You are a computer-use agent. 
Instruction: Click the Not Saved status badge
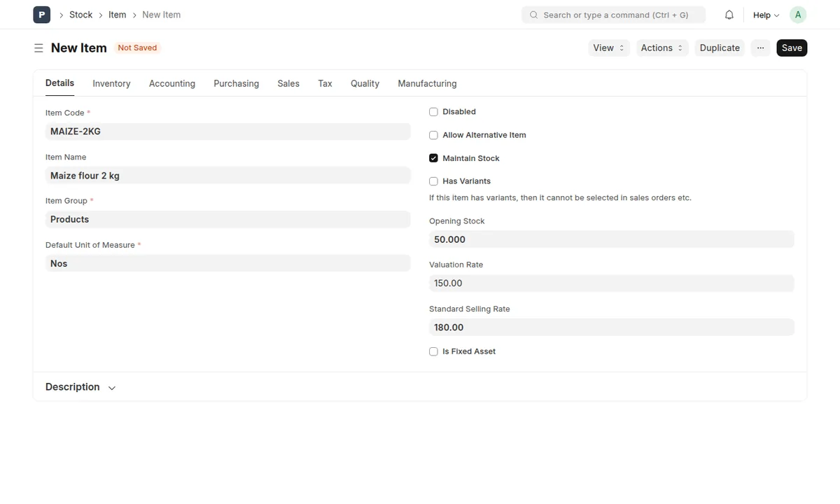pyautogui.click(x=137, y=48)
